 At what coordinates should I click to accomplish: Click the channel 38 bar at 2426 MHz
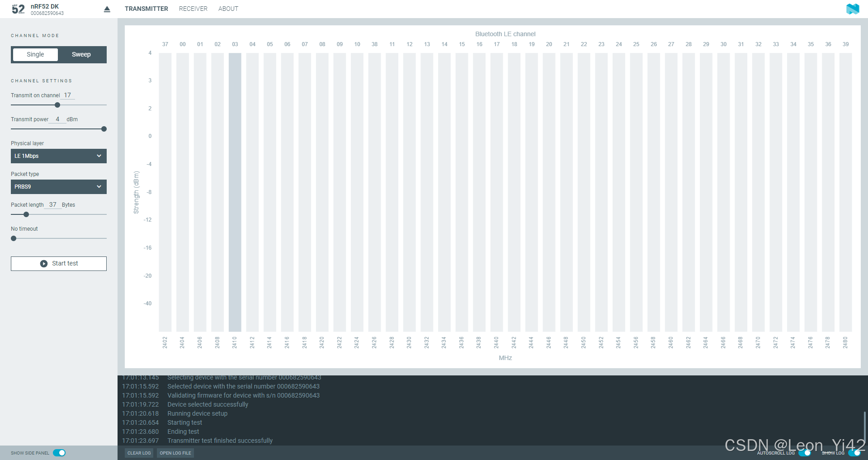pos(374,192)
